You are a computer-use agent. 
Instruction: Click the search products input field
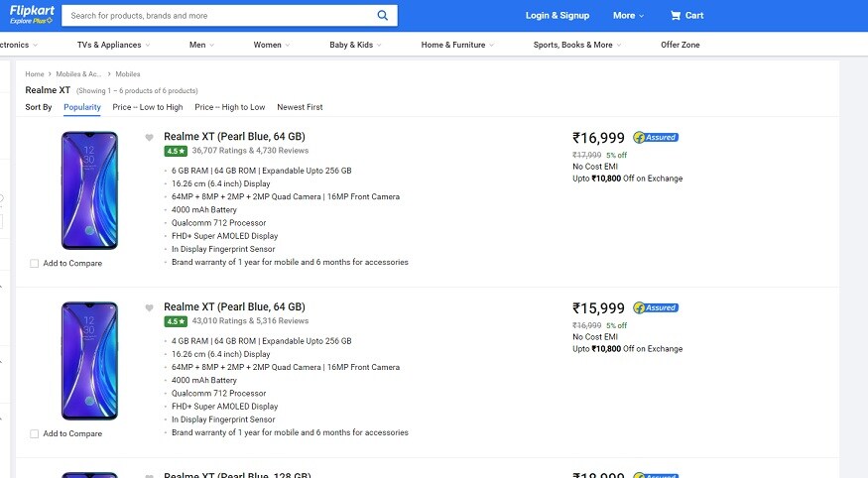coord(218,16)
